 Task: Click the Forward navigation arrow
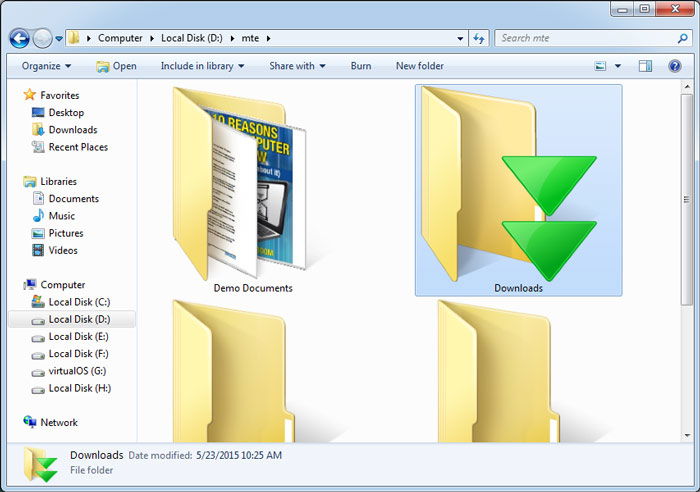(x=43, y=38)
